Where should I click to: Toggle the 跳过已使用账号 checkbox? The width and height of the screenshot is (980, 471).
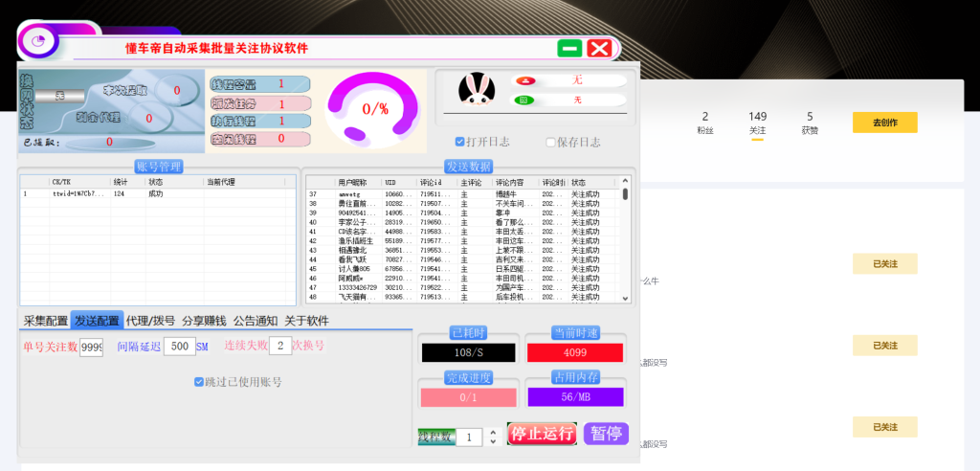tap(199, 382)
